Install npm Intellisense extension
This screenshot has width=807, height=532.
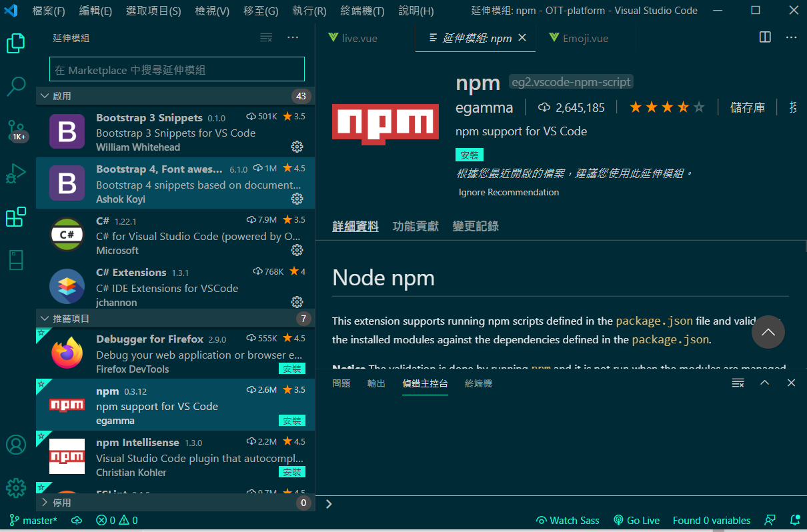pos(292,472)
